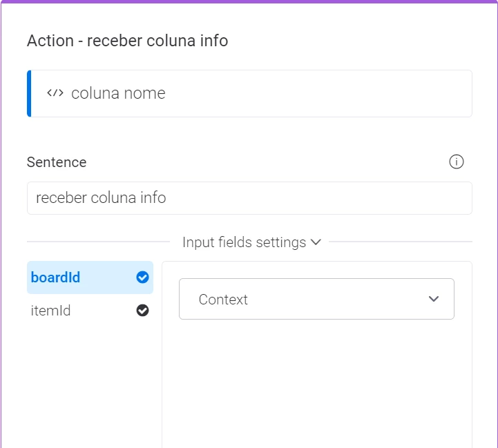The image size is (498, 448).
Task: Select the Context combo box
Action: point(316,299)
